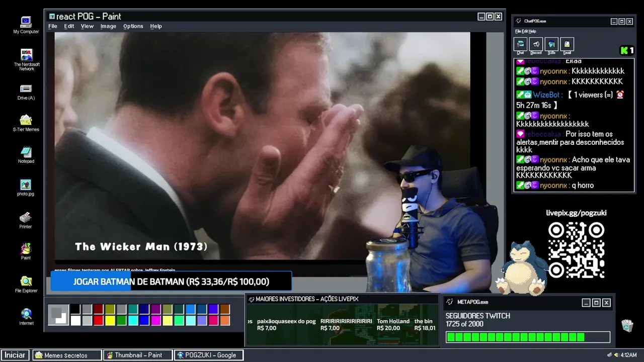Pick the brown color swatch

225,309
